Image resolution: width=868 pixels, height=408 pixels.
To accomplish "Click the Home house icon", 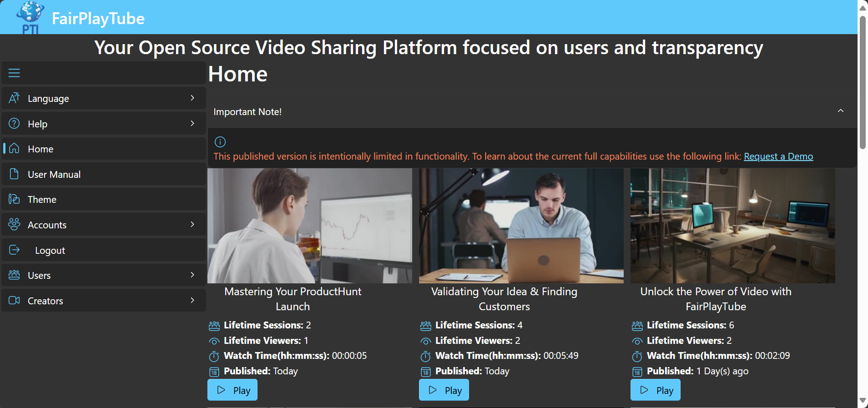I will click(x=14, y=148).
